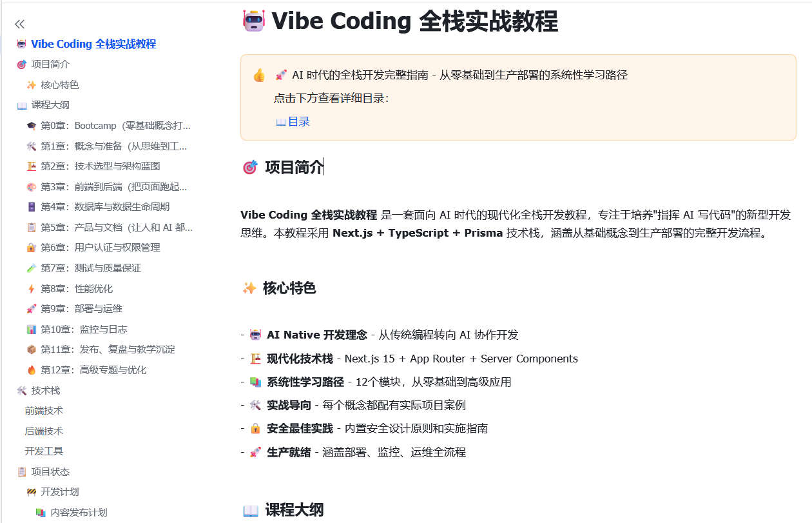The height and width of the screenshot is (523, 812).
Task: Click database icon beside 第4章 entry
Action: click(x=31, y=207)
